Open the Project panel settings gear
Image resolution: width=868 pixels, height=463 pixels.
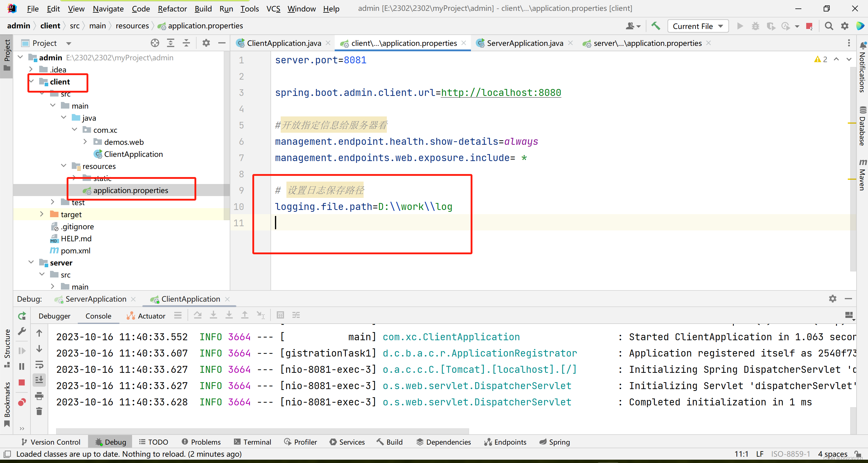(x=206, y=43)
